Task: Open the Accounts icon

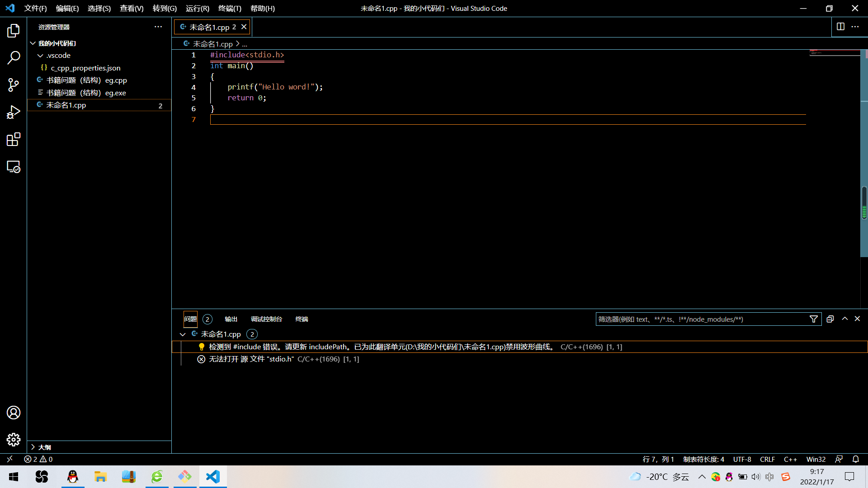Action: 14,413
